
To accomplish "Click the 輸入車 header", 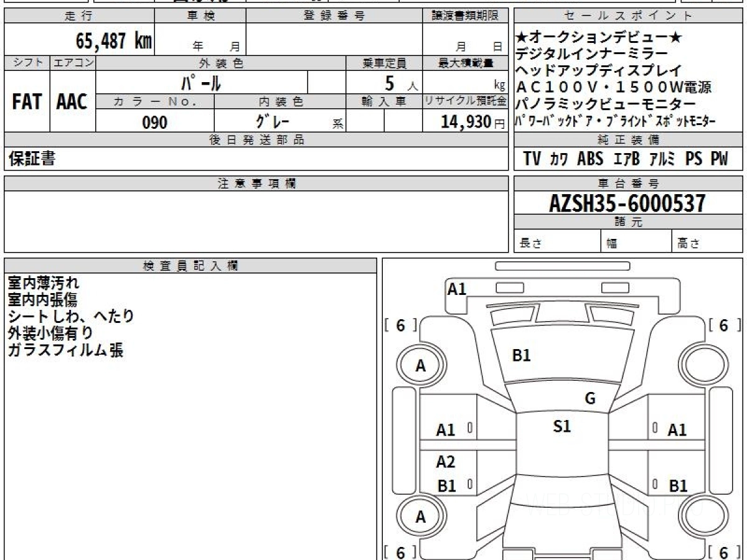I will pos(384,101).
